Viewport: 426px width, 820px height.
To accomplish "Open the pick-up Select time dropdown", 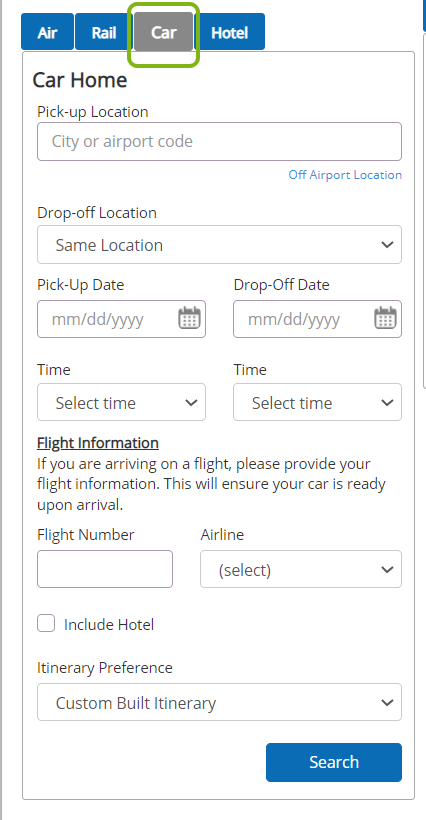I will click(x=121, y=402).
